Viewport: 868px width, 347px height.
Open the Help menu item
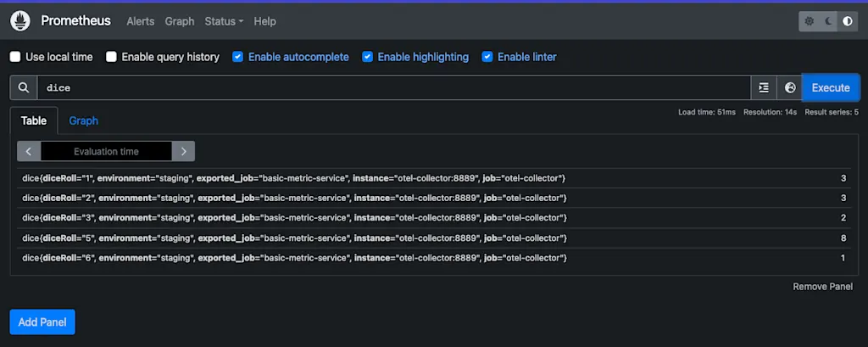264,21
